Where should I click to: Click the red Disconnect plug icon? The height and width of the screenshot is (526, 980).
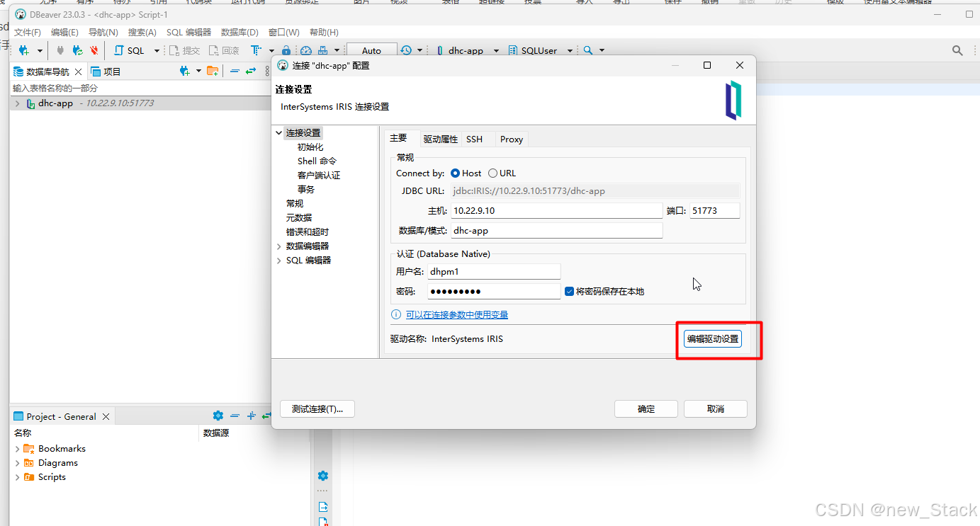click(94, 50)
